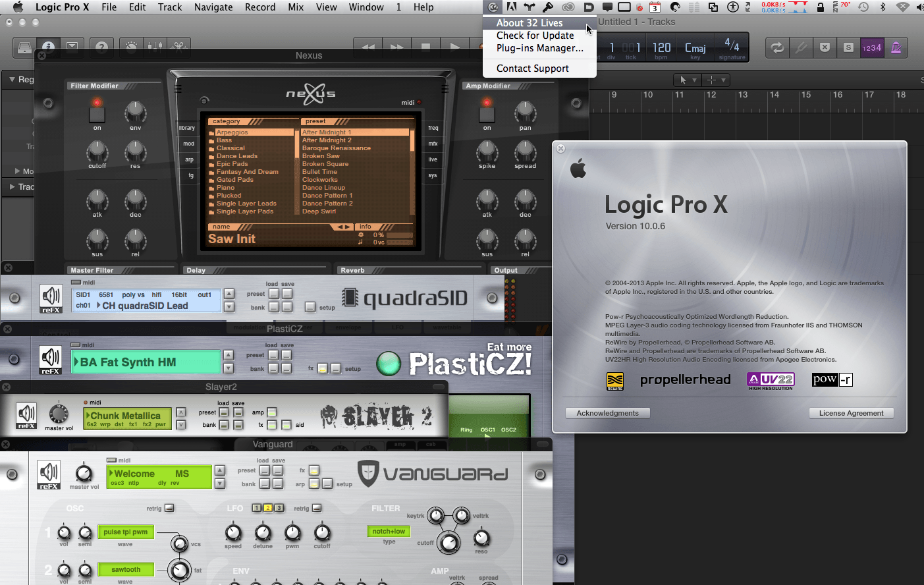Toggle Slayer2 amp button

tap(272, 412)
